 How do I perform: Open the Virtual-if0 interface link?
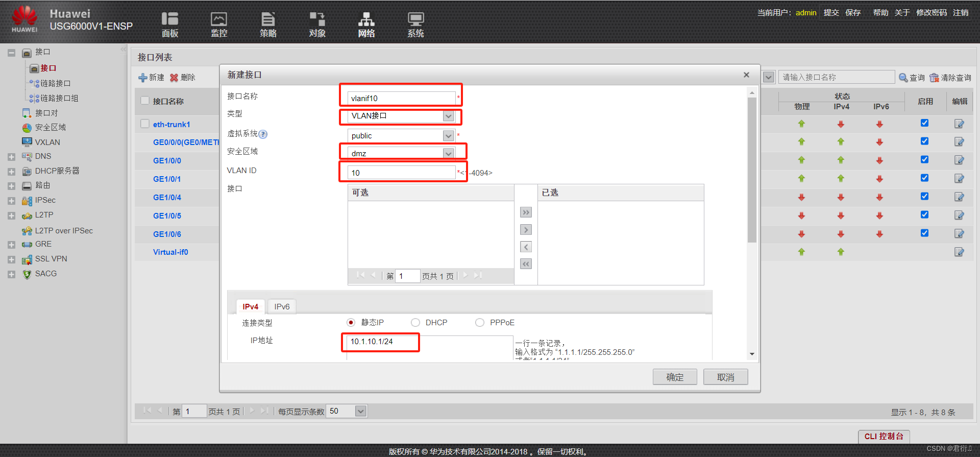170,252
